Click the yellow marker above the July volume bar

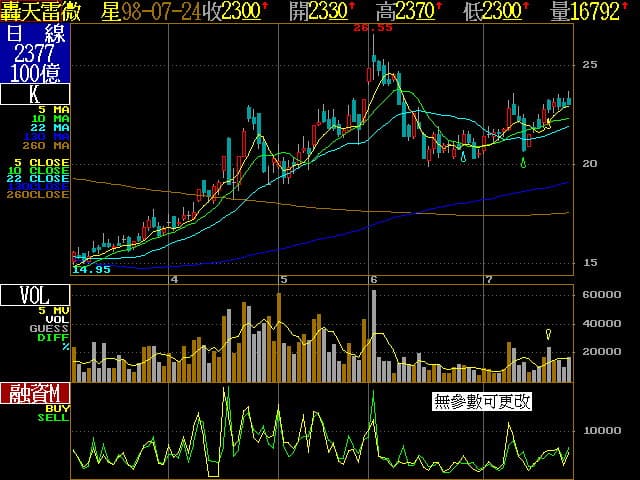coord(548,335)
